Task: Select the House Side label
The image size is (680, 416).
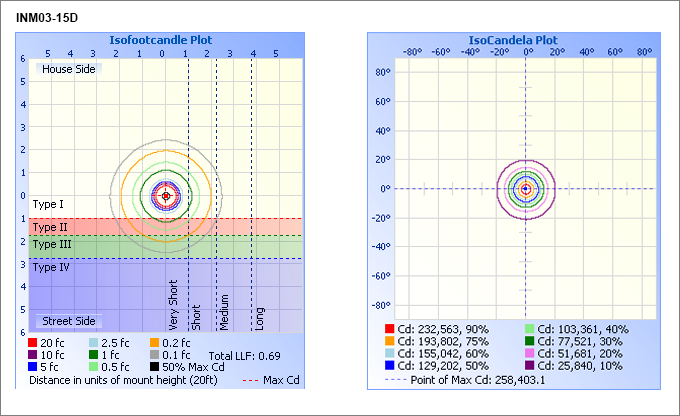Action: pyautogui.click(x=68, y=69)
